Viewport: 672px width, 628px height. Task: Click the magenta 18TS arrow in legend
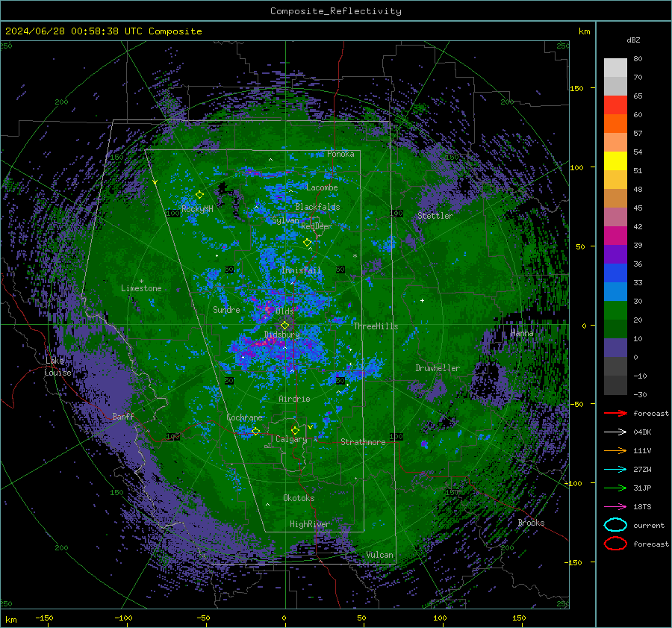(615, 507)
